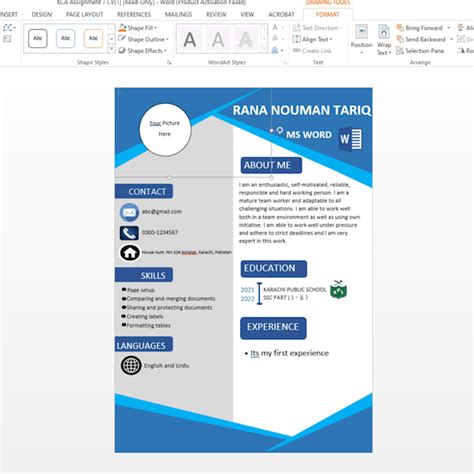Image resolution: width=474 pixels, height=474 pixels.
Task: Switch to the Design tab
Action: point(42,15)
